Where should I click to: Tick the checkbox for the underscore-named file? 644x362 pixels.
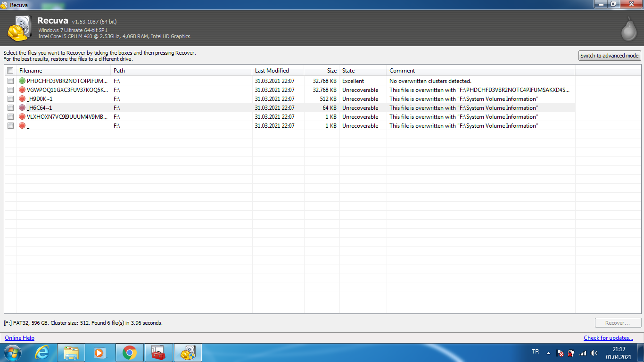[x=10, y=126]
